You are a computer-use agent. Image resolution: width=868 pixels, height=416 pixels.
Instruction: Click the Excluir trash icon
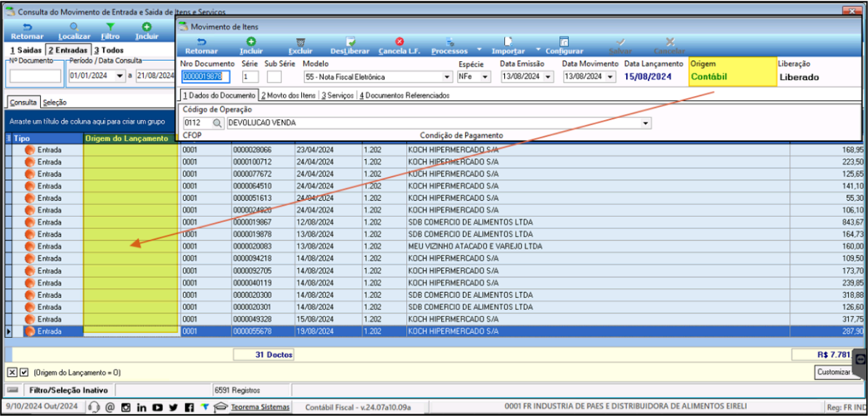(300, 42)
